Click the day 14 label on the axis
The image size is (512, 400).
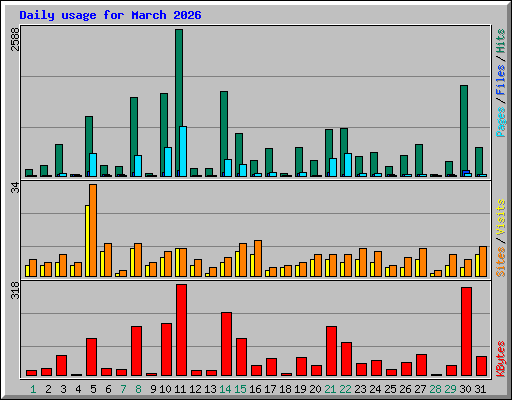click(225, 389)
